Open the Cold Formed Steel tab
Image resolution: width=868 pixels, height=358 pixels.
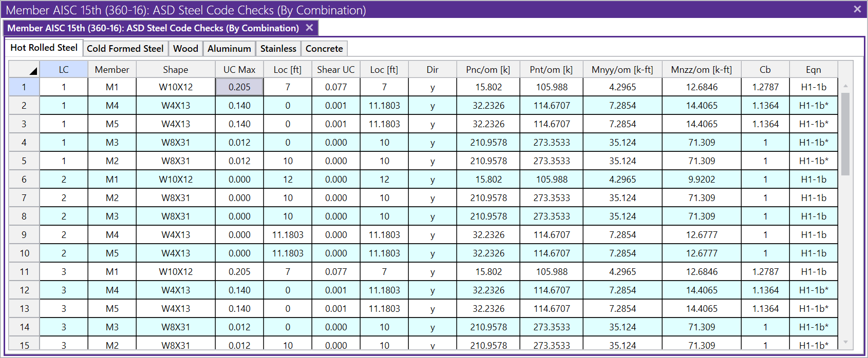pyautogui.click(x=125, y=49)
